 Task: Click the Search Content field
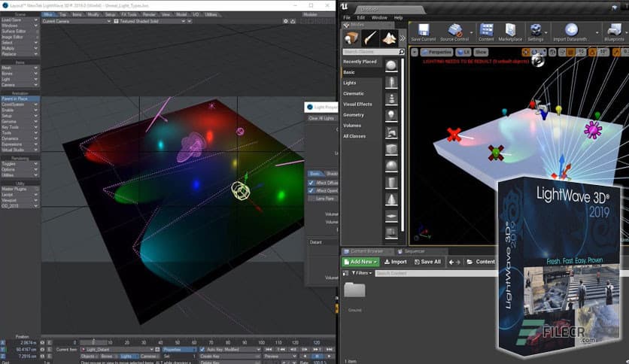tap(436, 273)
